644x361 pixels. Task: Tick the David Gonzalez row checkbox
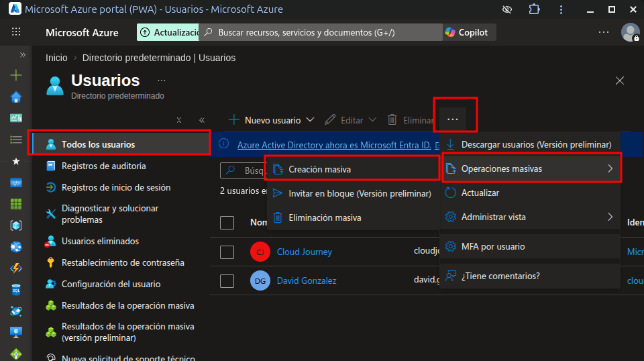click(x=227, y=280)
